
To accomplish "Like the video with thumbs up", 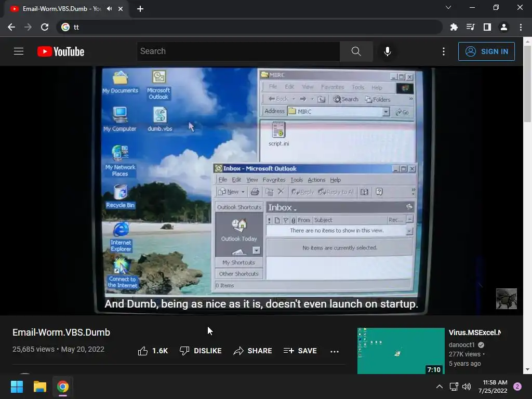I will point(153,351).
